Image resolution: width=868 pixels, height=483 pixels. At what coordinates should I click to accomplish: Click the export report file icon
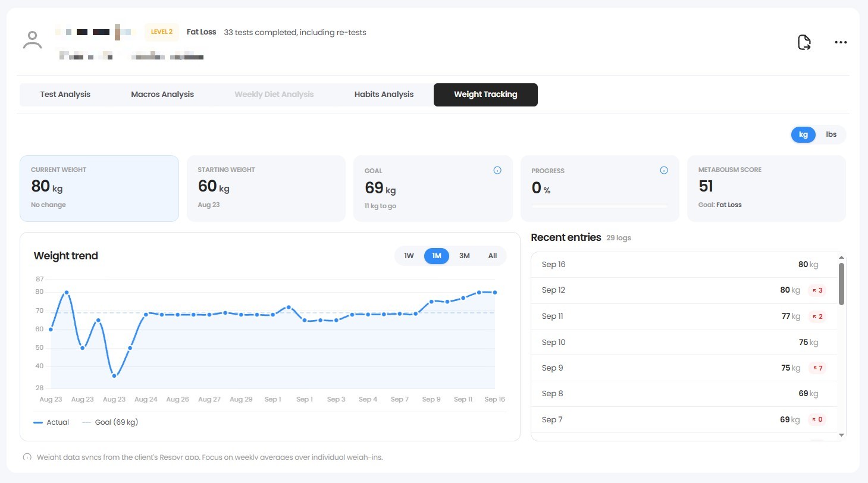[804, 42]
